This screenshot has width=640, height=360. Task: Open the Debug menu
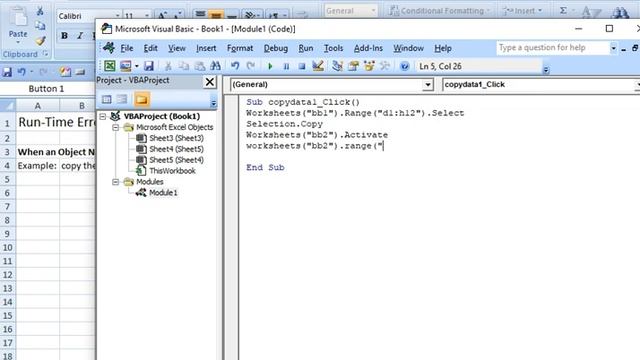pyautogui.click(x=276, y=48)
